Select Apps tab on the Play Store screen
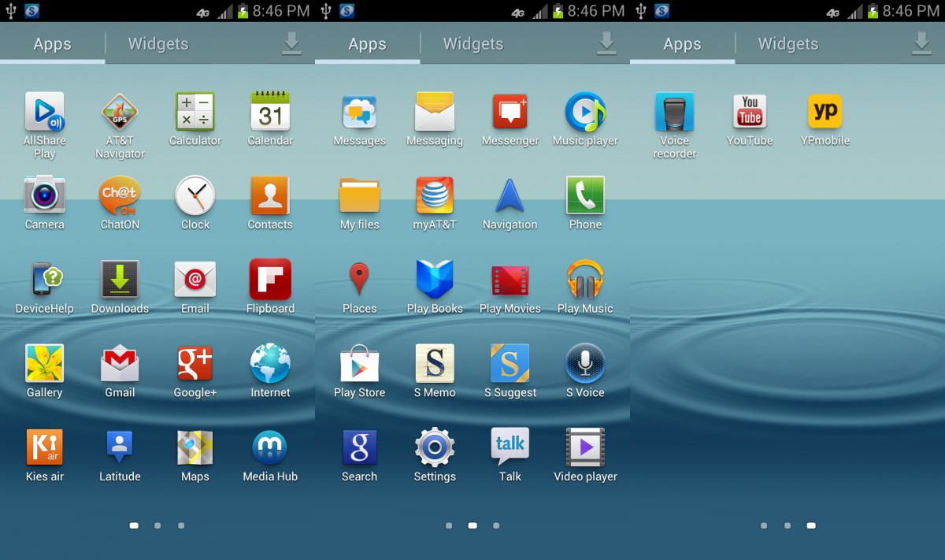This screenshot has height=560, width=945. point(367,44)
